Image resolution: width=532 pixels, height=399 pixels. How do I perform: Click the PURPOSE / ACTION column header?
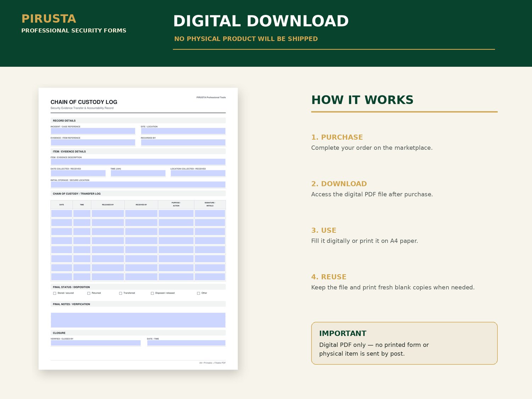[x=176, y=204]
